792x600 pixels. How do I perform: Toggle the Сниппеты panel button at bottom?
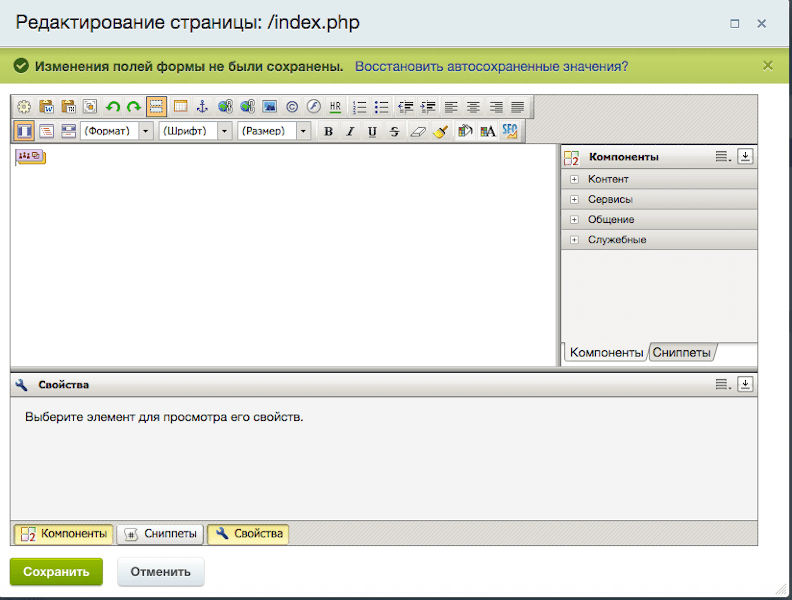click(x=160, y=534)
